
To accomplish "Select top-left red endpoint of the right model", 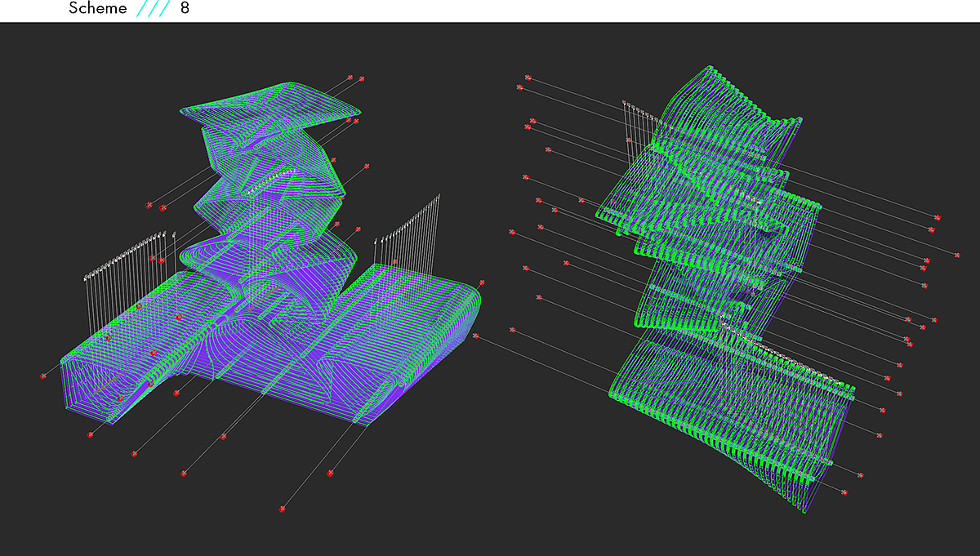I will tap(528, 78).
